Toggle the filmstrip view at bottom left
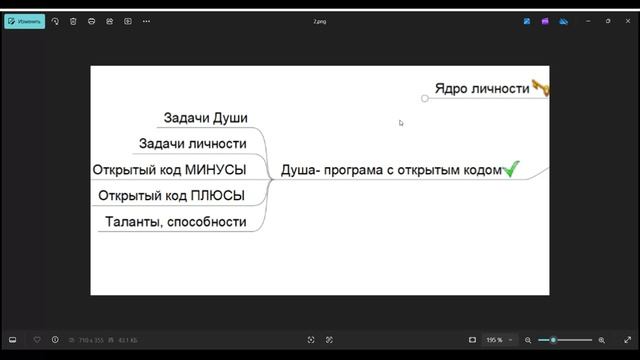 13,340
